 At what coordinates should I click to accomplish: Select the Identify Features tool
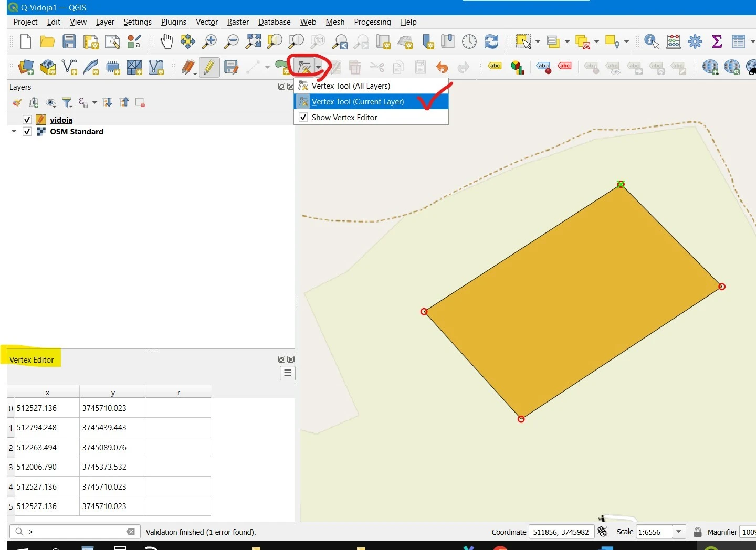[652, 41]
